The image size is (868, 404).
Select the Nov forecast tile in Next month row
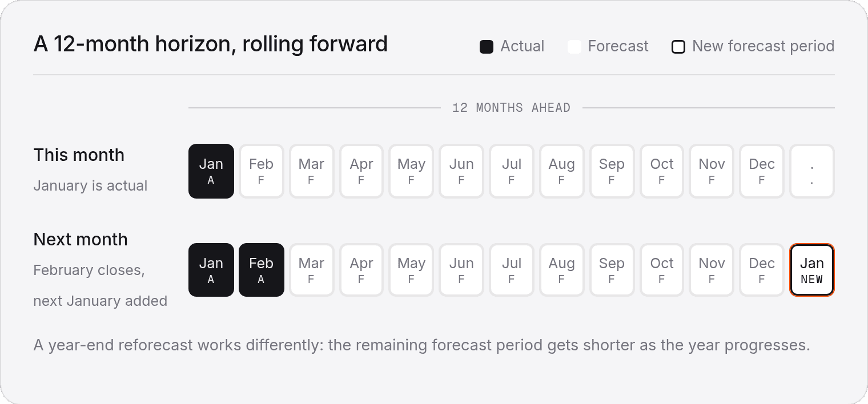point(712,270)
